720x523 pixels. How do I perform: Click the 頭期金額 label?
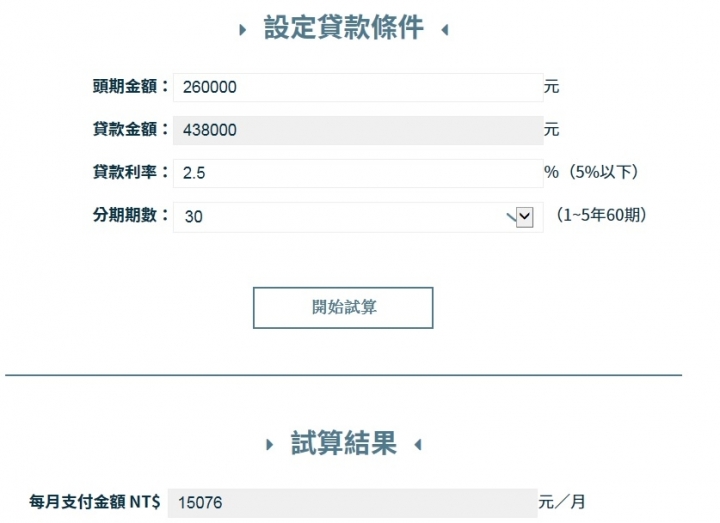coord(131,86)
